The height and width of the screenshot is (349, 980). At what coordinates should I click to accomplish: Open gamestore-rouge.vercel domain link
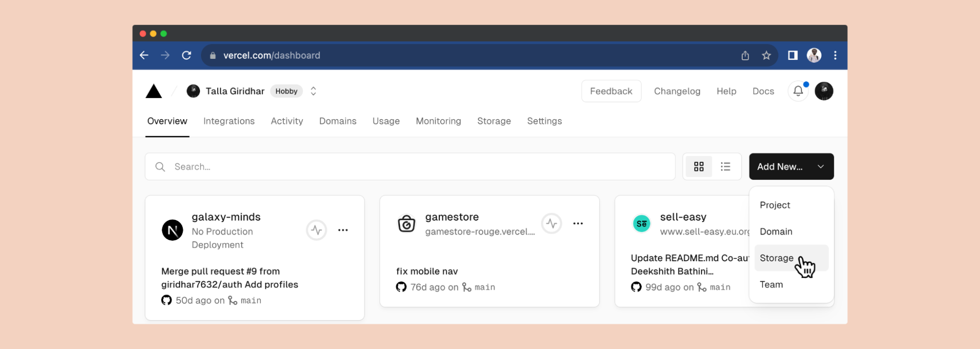(480, 231)
